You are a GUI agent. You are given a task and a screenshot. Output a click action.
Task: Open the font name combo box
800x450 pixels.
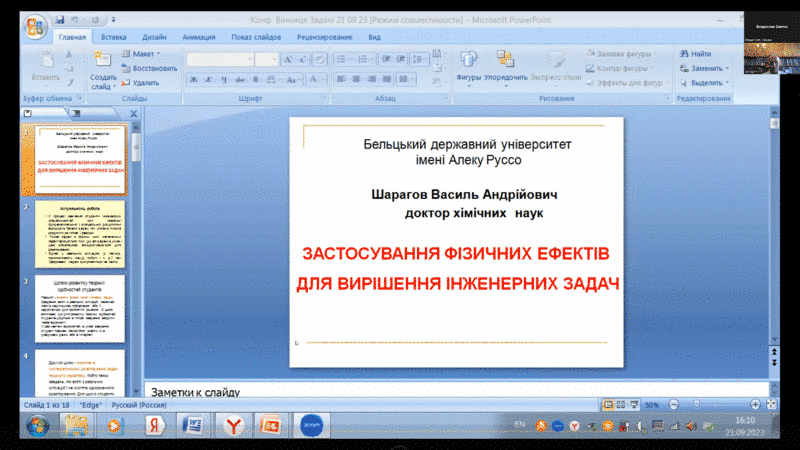tap(220, 60)
